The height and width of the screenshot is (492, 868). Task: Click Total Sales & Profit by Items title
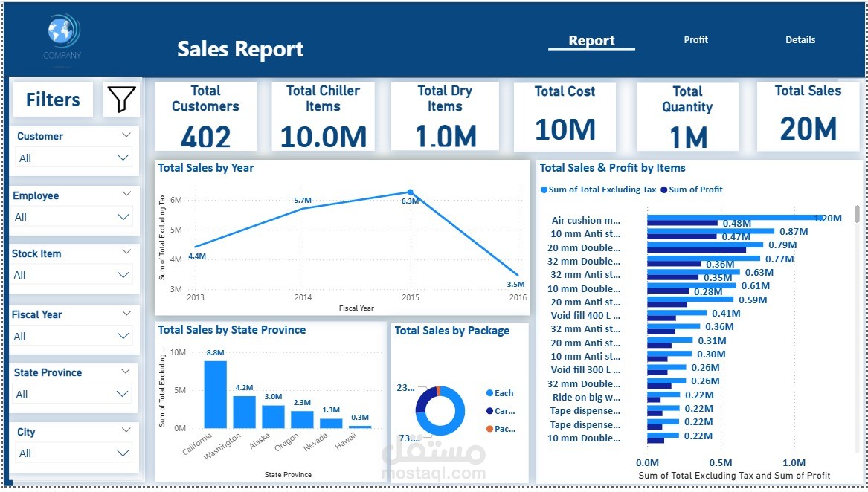coord(612,168)
